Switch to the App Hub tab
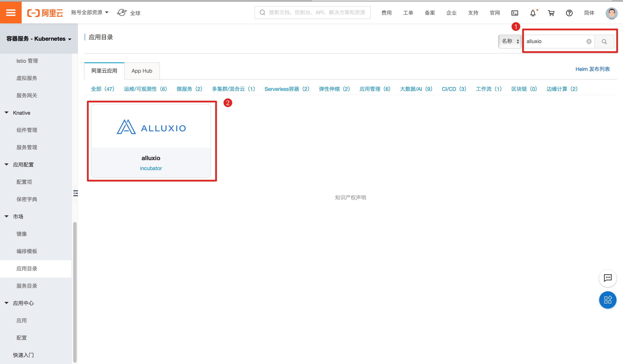 [x=142, y=71]
